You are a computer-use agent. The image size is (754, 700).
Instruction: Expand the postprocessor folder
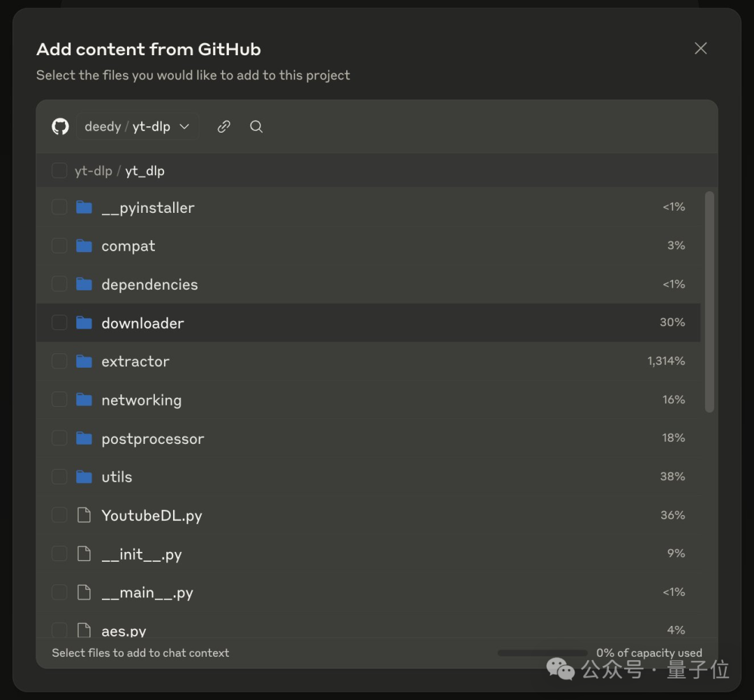tap(152, 439)
